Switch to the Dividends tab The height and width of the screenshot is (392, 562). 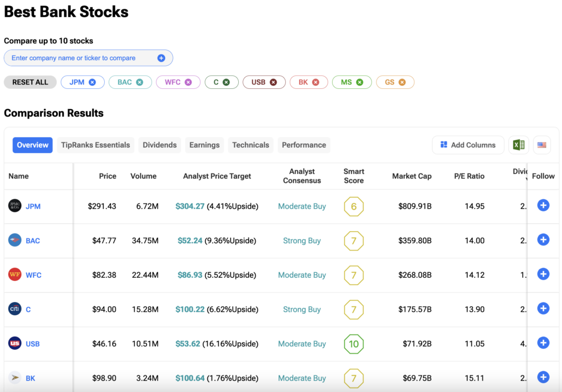click(x=160, y=145)
